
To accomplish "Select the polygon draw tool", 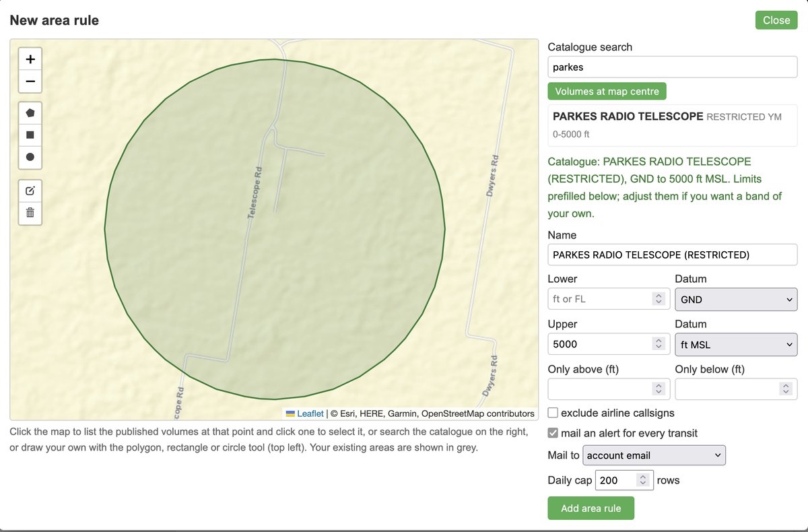I will [30, 112].
